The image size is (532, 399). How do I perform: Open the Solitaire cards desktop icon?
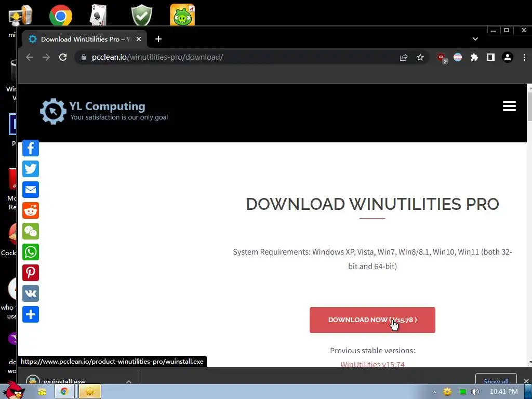[98, 15]
